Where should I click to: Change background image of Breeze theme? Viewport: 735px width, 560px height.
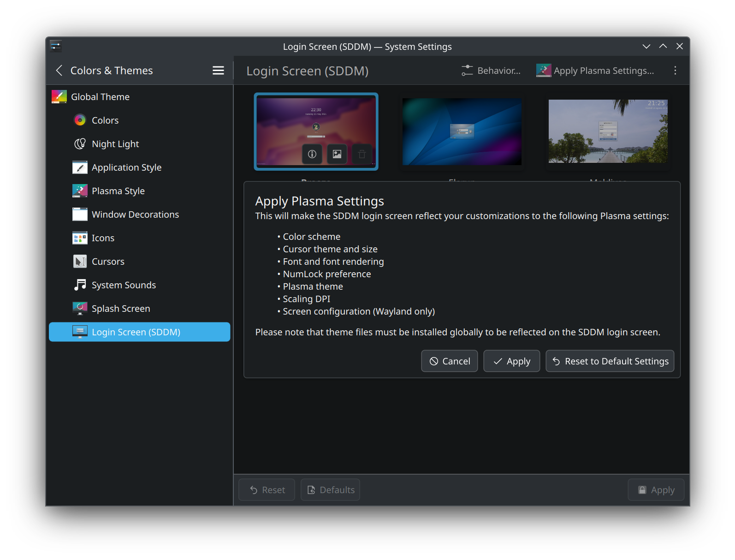[337, 154]
